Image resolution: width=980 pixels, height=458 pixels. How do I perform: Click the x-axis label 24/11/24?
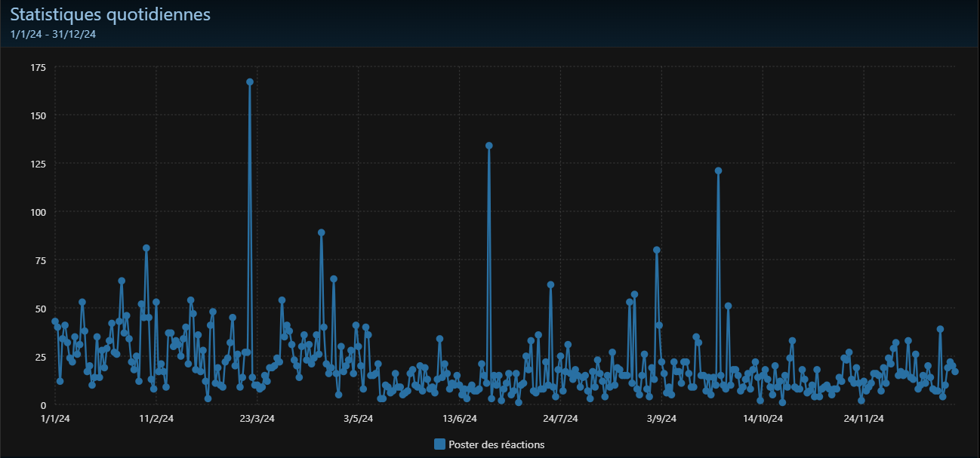pyautogui.click(x=864, y=419)
